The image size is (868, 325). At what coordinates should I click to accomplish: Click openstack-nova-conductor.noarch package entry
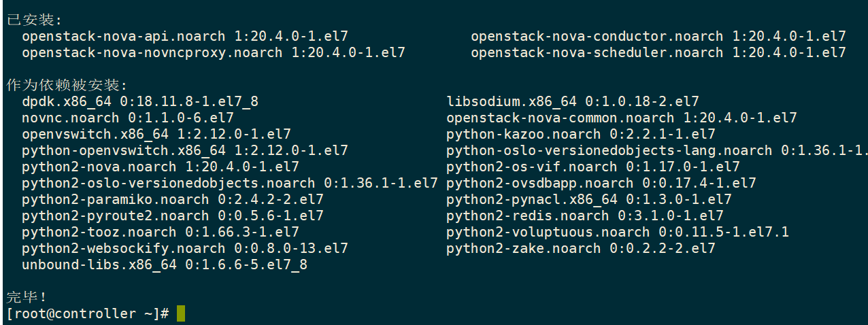(658, 36)
